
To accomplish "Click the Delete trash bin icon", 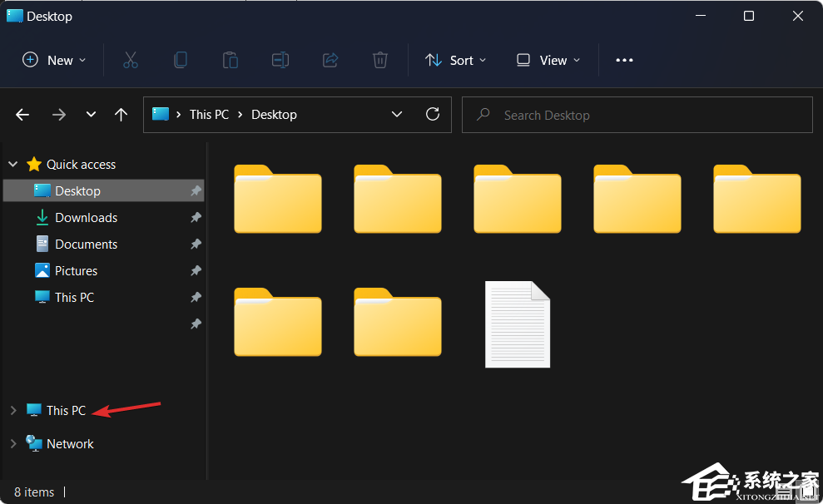I will click(x=380, y=60).
